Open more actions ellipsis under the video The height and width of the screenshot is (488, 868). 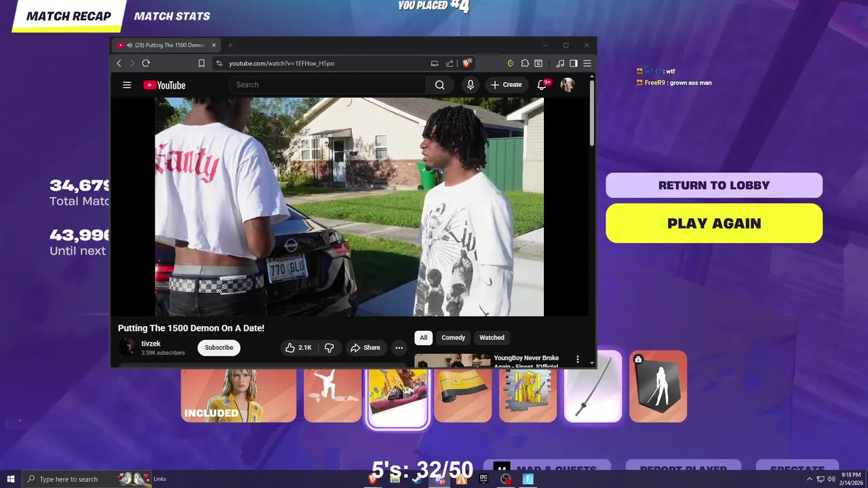click(x=399, y=348)
